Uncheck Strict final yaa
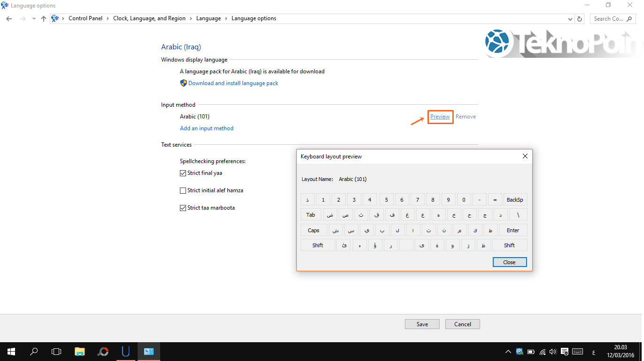Screen dimensions: 644x361 183,173
